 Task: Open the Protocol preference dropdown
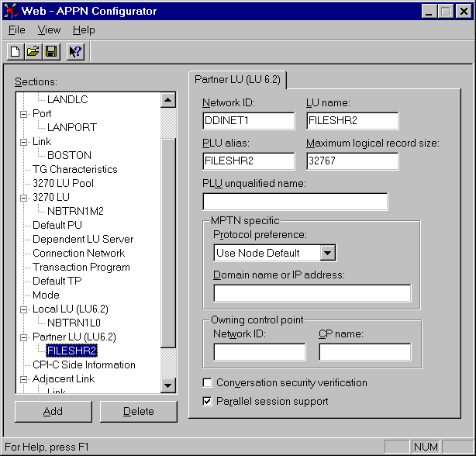click(x=328, y=253)
